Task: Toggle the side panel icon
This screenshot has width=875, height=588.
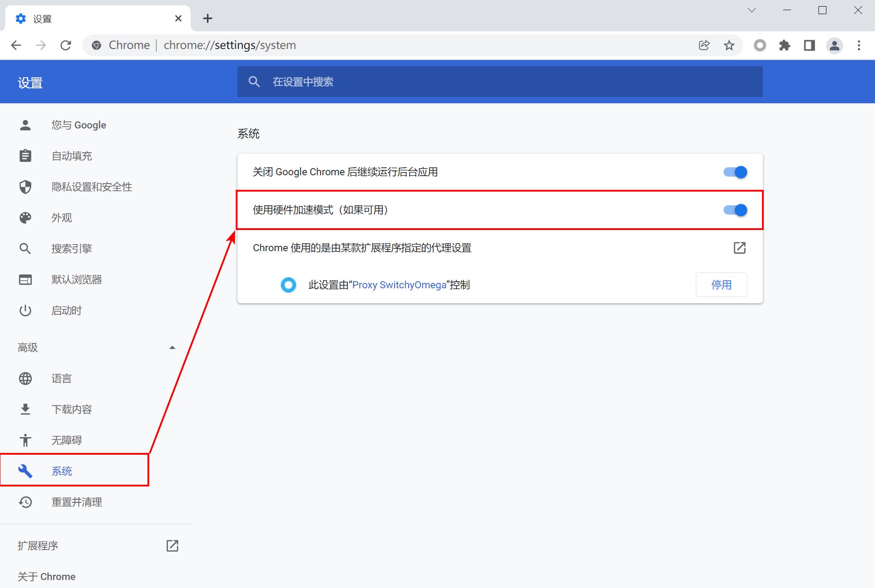Action: click(x=809, y=45)
